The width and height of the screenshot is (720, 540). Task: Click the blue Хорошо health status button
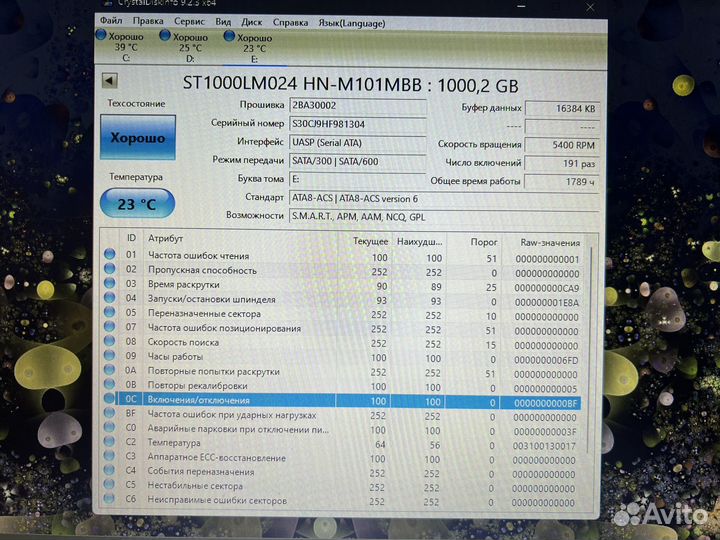point(138,138)
